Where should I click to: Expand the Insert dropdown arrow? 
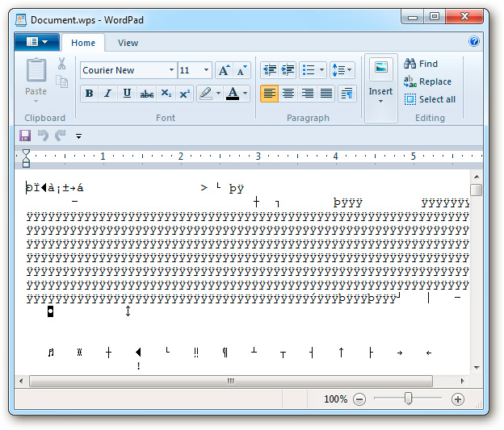pyautogui.click(x=381, y=101)
